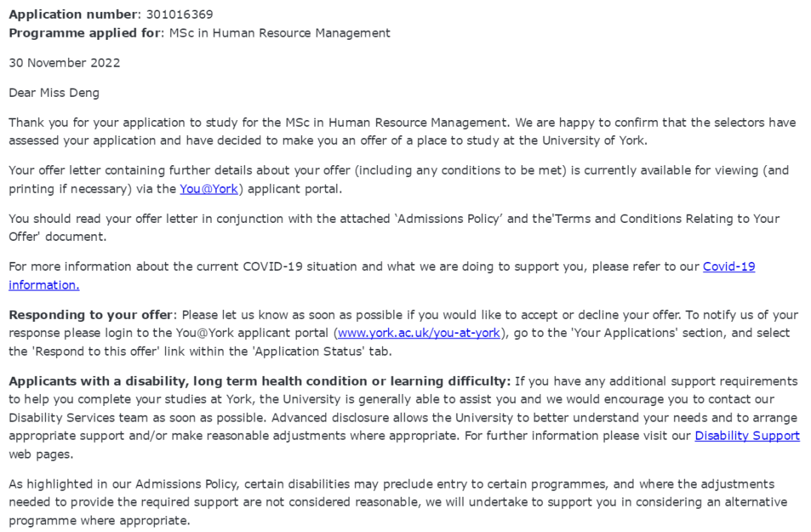Click the bold 'Application number' label
Viewport: 811px width, 532px height.
61,14
